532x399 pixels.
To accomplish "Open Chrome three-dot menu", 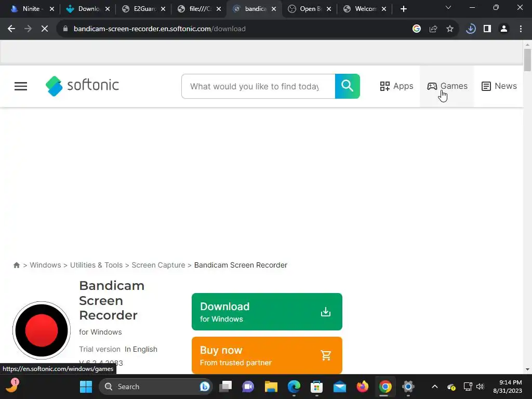I will coord(521,29).
